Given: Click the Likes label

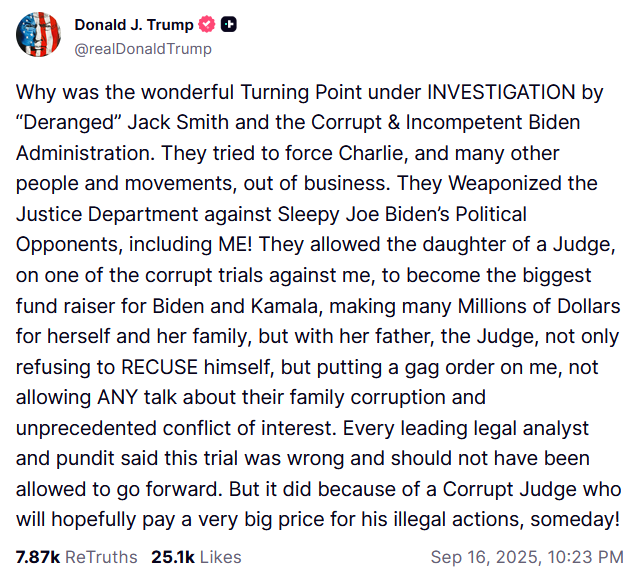Looking at the screenshot, I should (x=221, y=557).
